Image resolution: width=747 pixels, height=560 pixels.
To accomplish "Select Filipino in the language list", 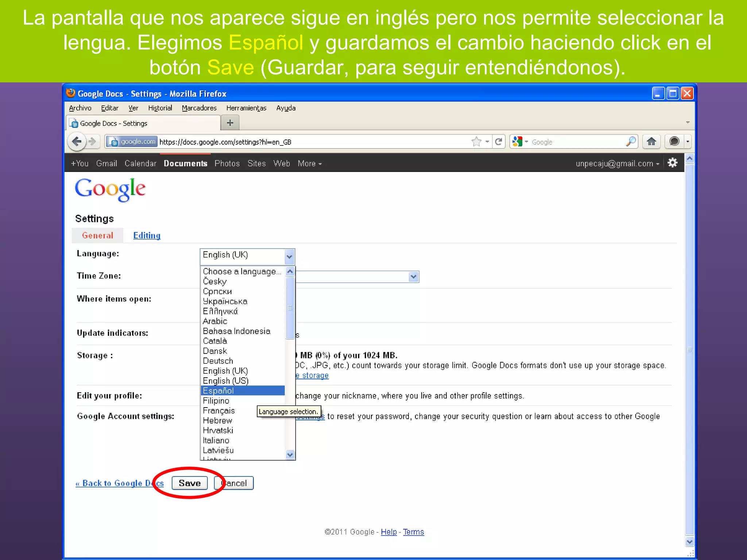I will (243, 401).
